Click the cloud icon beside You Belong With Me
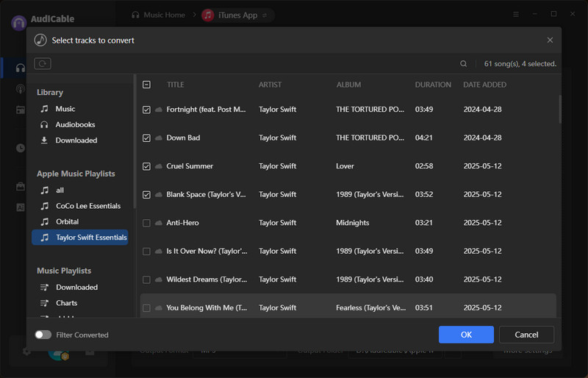The height and width of the screenshot is (378, 588). pyautogui.click(x=159, y=308)
